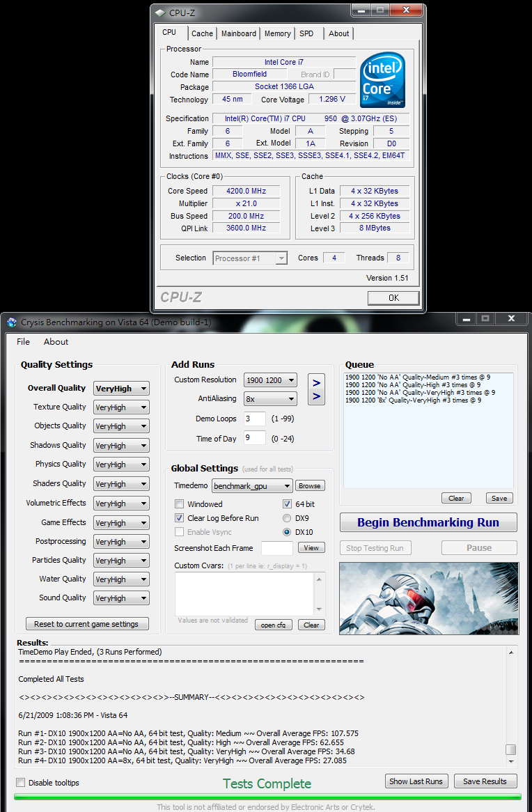Click the Custom Cvars text area
The width and height of the screenshot is (532, 812).
click(x=245, y=594)
